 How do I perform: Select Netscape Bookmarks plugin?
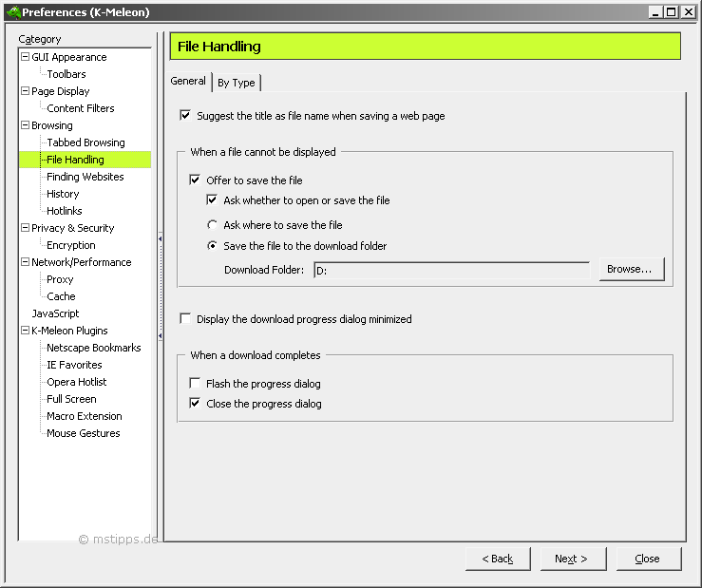[x=94, y=348]
